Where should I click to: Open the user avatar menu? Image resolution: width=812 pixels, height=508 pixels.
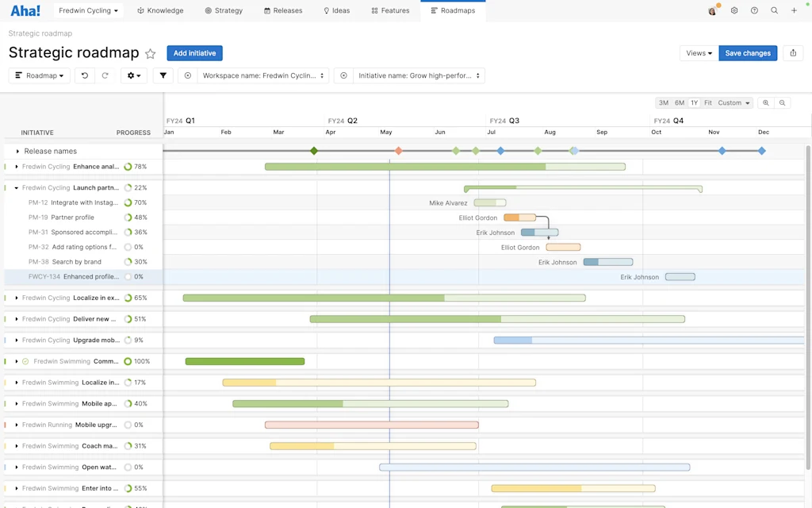click(x=713, y=10)
